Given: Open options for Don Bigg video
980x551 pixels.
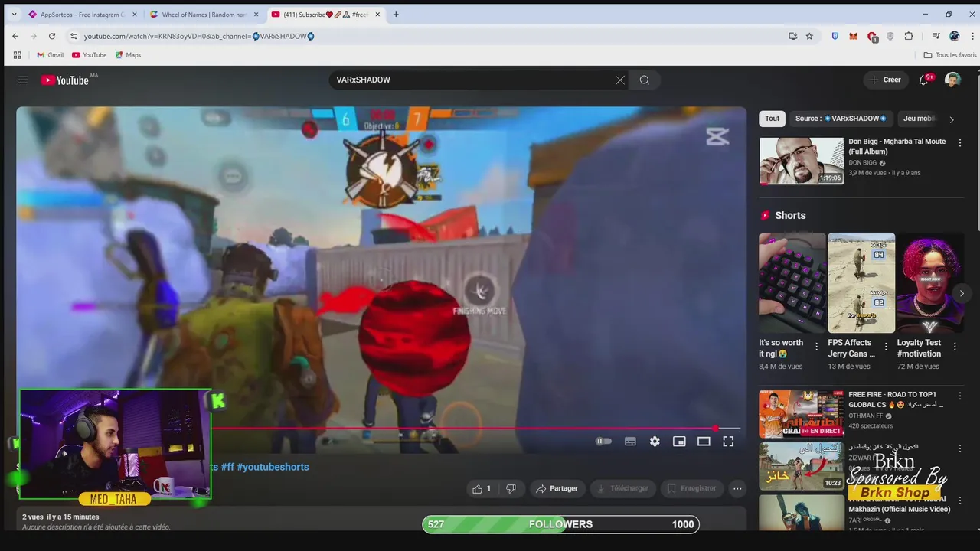Looking at the screenshot, I should coord(960,143).
